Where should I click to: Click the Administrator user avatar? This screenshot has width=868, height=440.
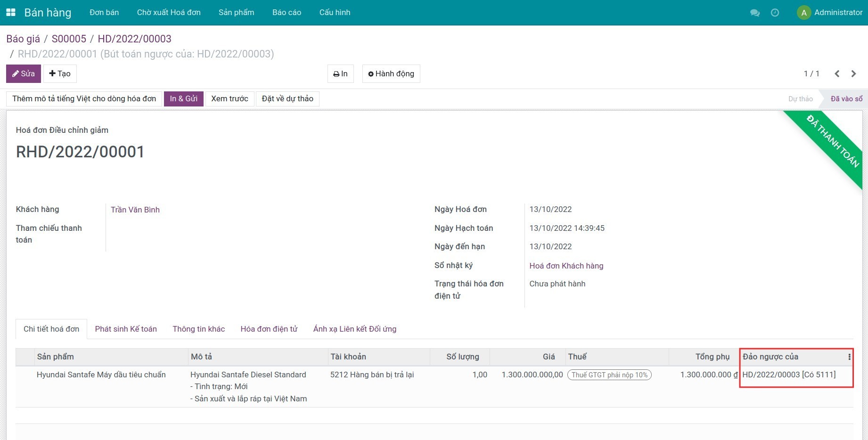803,13
